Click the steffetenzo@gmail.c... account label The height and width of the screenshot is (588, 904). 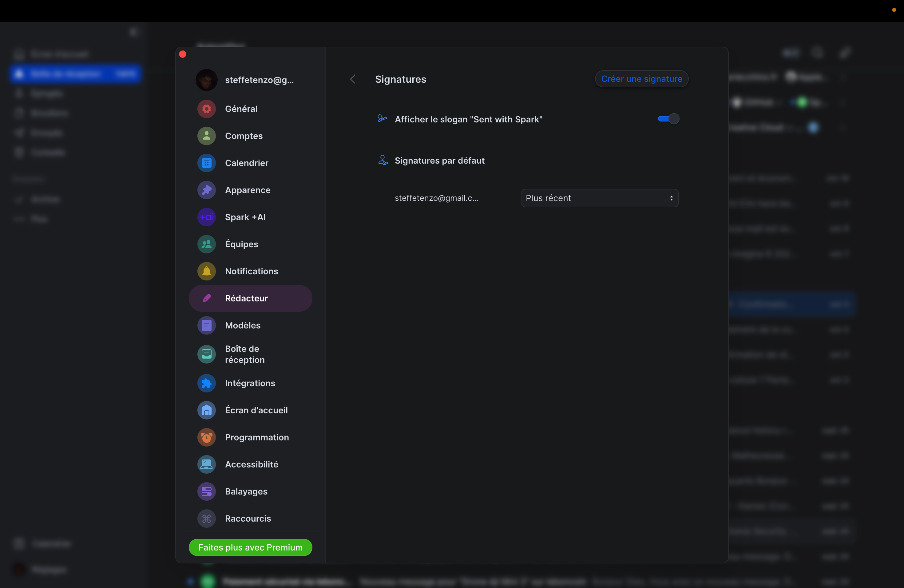coord(436,198)
